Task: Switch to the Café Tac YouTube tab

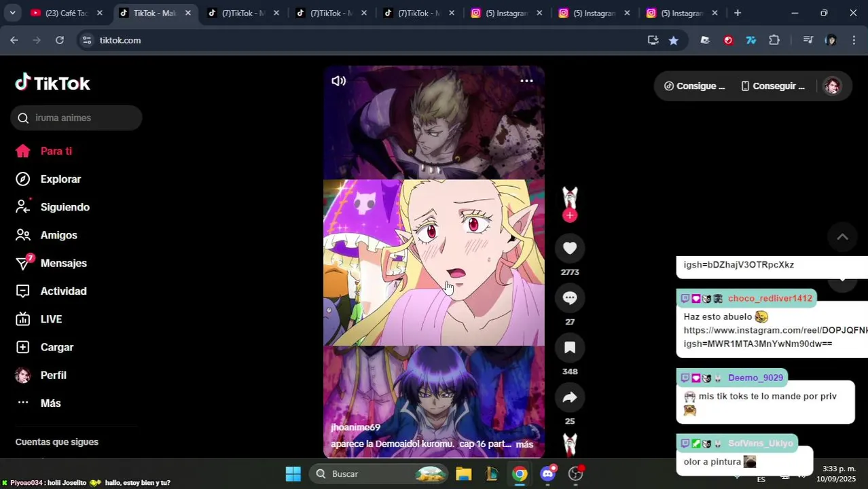Action: [x=67, y=13]
